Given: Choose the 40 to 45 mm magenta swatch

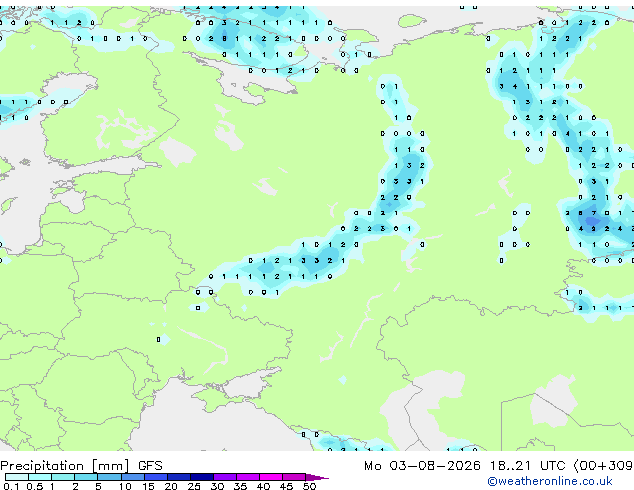Looking at the screenshot, I should point(271,477).
